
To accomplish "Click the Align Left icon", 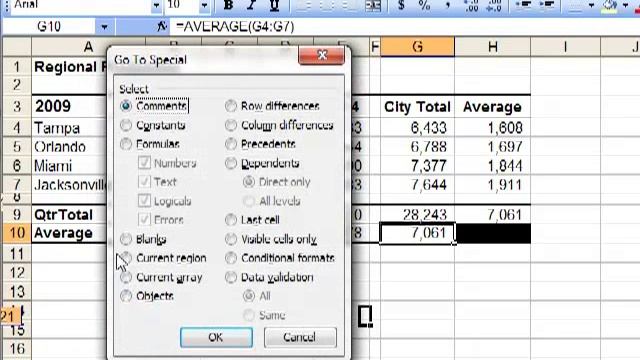I will pos(303,5).
